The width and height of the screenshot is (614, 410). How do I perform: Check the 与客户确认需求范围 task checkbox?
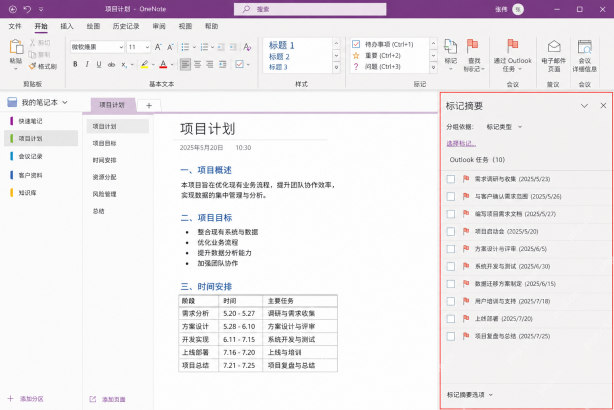coord(451,196)
